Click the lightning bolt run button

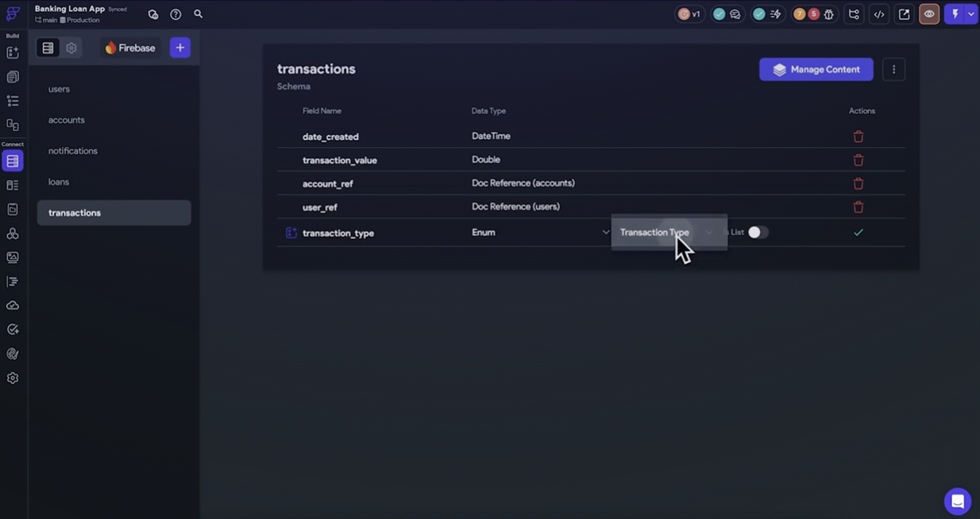(x=955, y=14)
